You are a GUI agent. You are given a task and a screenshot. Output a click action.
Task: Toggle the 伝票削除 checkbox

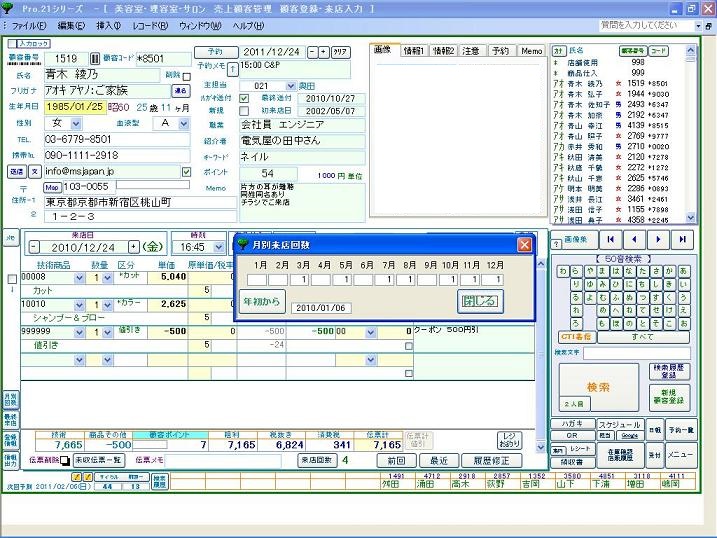[x=65, y=461]
